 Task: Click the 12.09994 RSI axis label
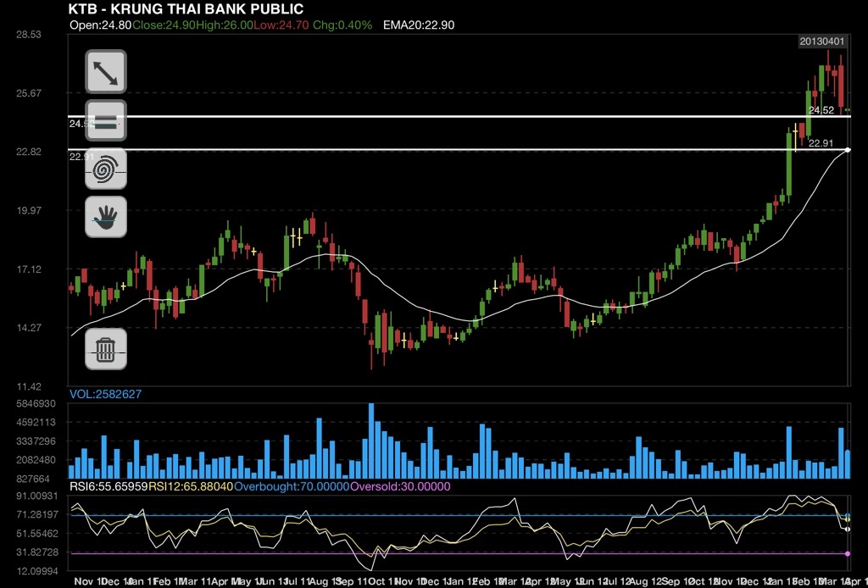(37, 571)
